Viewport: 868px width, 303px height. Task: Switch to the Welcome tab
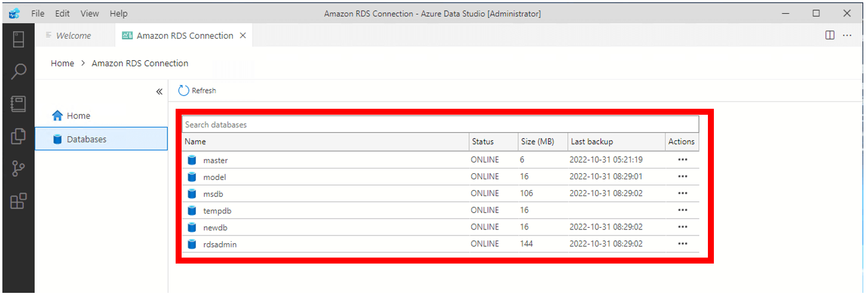[x=73, y=36]
